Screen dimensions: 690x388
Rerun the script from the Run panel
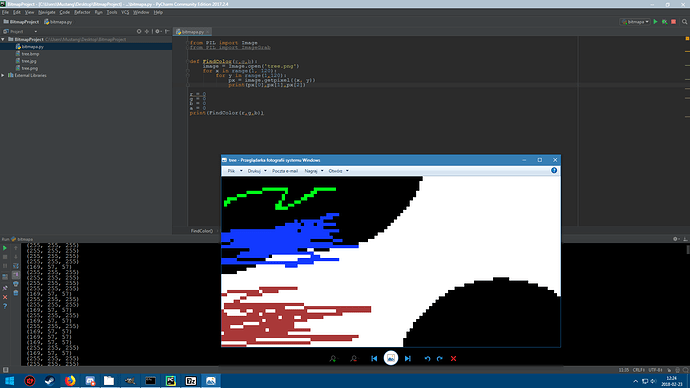click(x=5, y=248)
